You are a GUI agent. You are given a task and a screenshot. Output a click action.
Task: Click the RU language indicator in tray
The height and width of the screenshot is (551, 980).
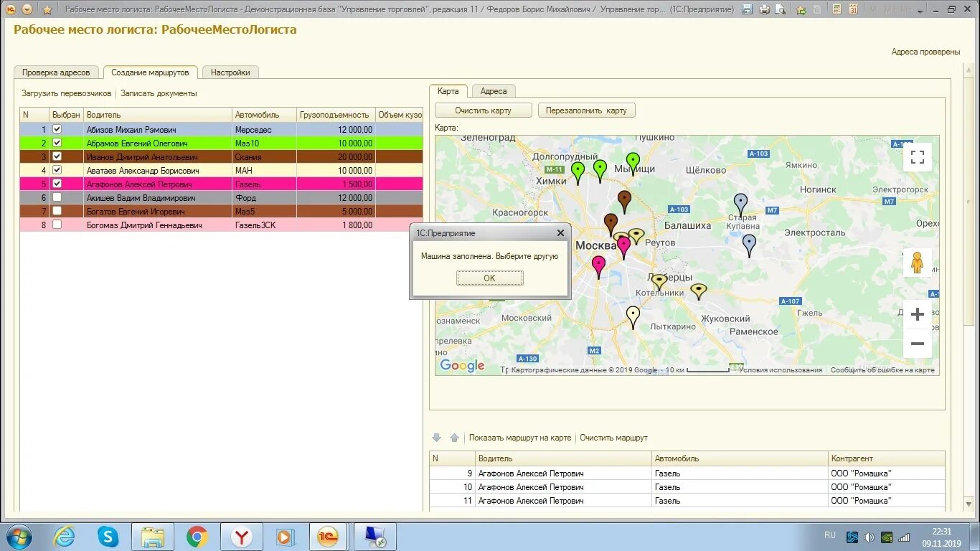point(830,535)
